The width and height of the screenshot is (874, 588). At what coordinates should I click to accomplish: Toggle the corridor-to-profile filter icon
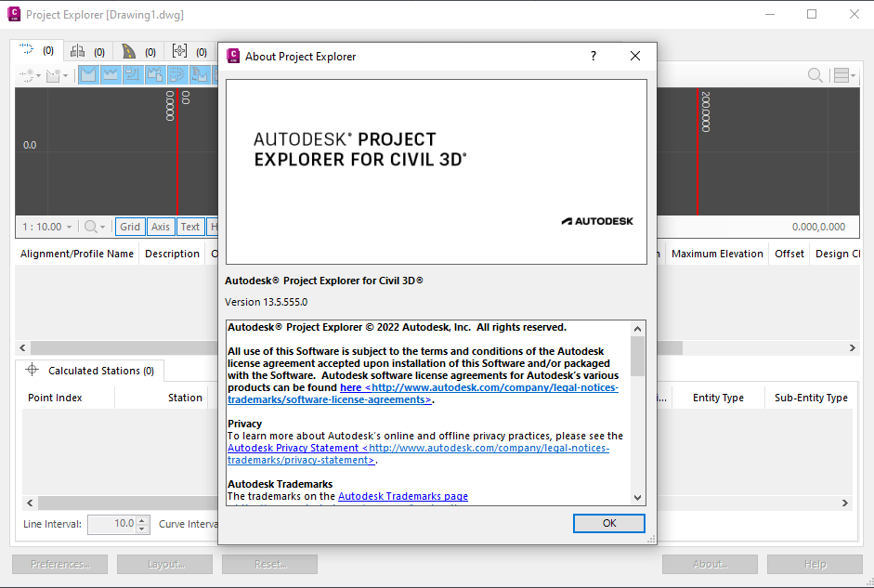point(200,74)
